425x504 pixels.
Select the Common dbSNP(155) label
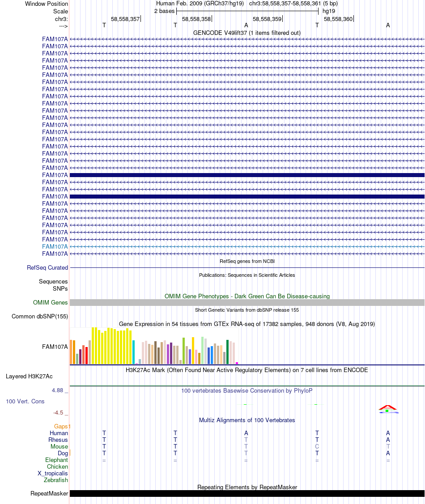coord(39,316)
